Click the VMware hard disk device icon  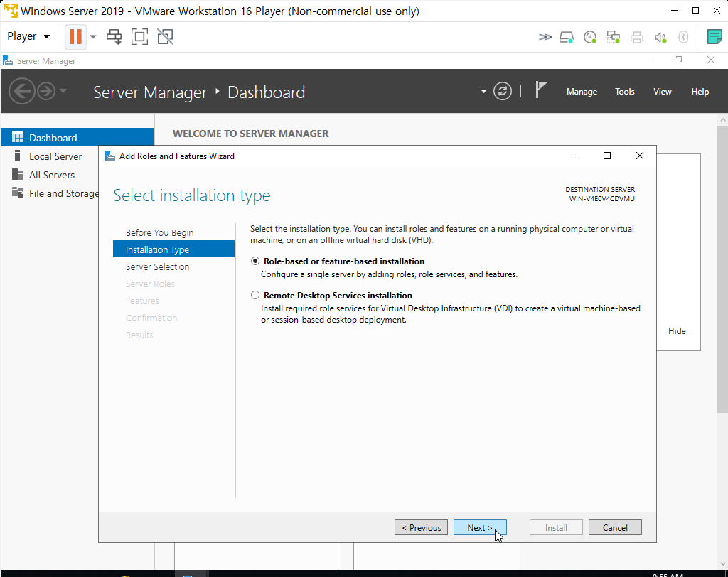pyautogui.click(x=567, y=37)
